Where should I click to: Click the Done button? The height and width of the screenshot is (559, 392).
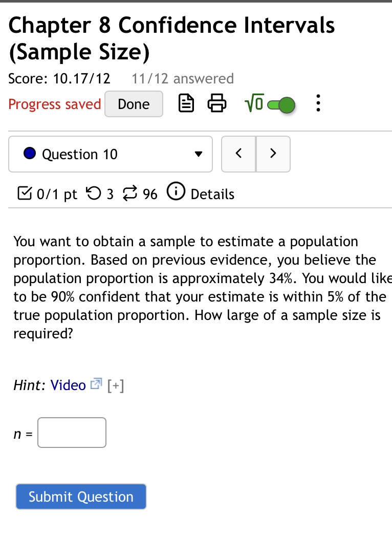tap(134, 104)
